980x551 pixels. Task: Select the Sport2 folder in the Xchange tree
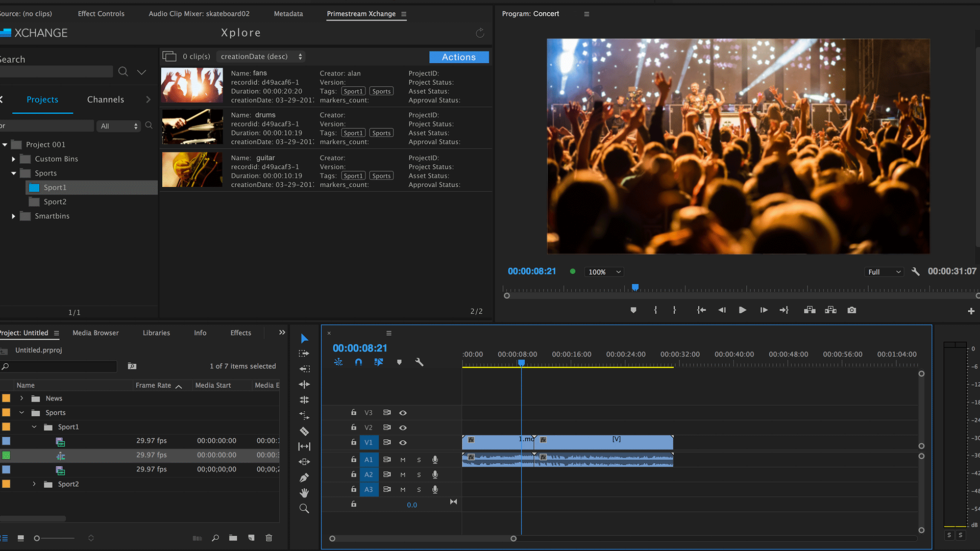point(55,202)
